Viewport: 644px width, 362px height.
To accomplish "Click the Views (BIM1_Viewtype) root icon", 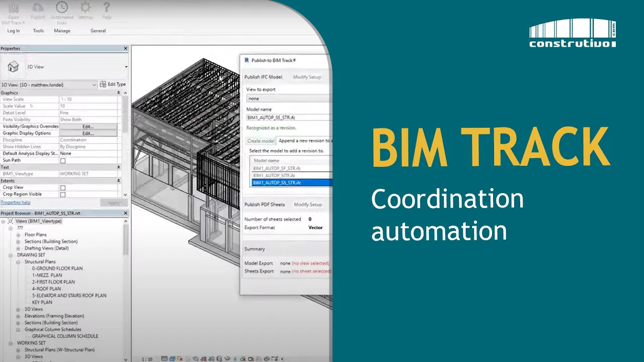I will point(10,221).
